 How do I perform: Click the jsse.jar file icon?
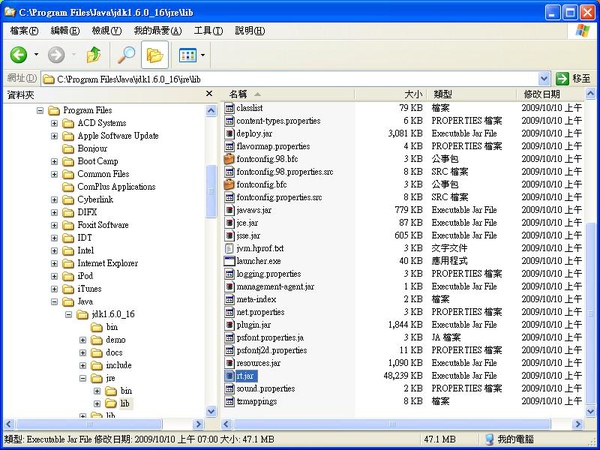[x=229, y=236]
